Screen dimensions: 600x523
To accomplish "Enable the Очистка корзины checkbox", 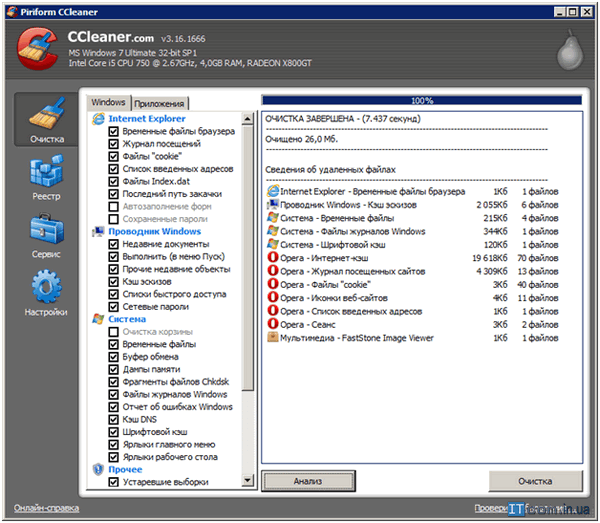I will click(114, 332).
